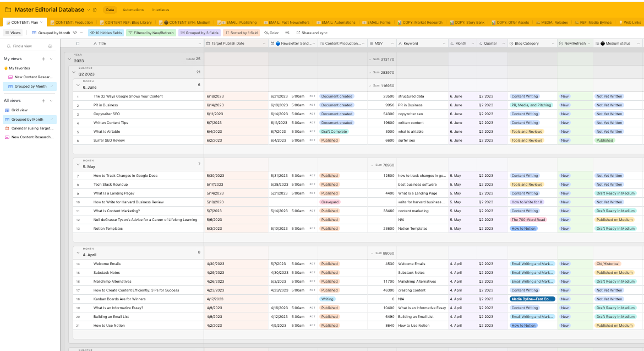
Task: Open view settings gear beside Find a view
Action: pos(50,46)
